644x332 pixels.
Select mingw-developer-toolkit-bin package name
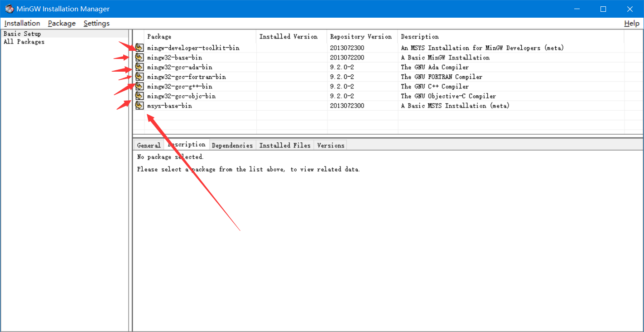point(193,48)
